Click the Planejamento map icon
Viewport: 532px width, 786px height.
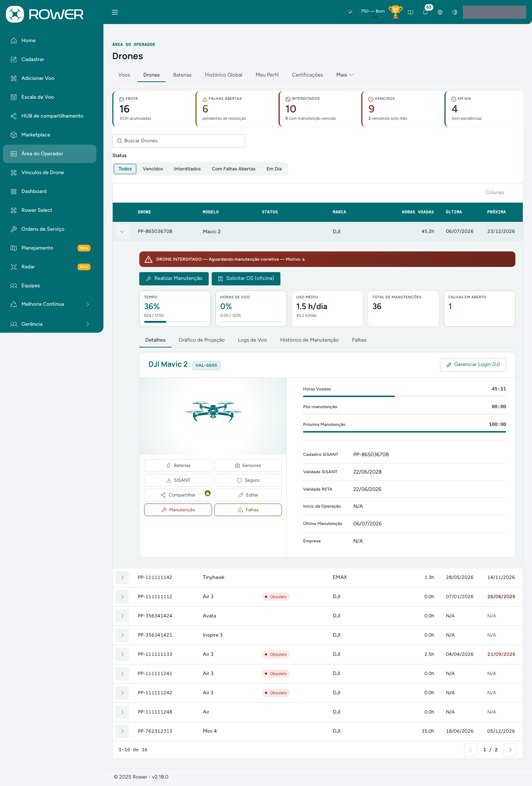point(14,248)
